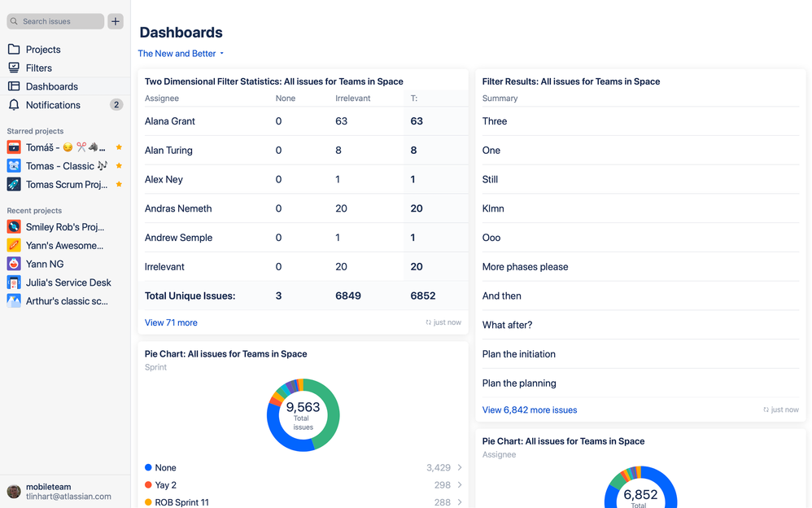Click the blue None legend dot
Image resolution: width=812 pixels, height=508 pixels.
pos(148,467)
